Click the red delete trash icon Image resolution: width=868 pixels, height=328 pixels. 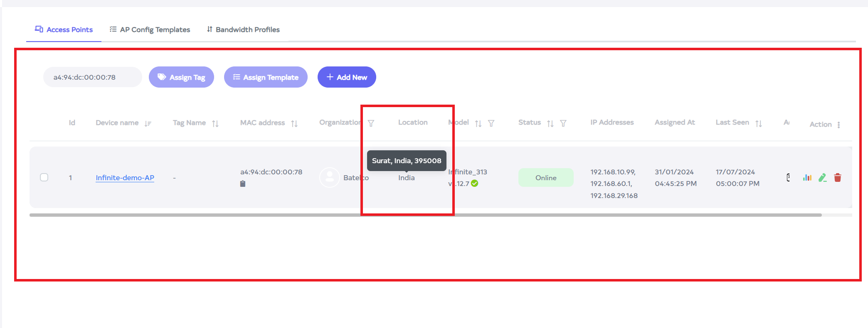tap(838, 178)
